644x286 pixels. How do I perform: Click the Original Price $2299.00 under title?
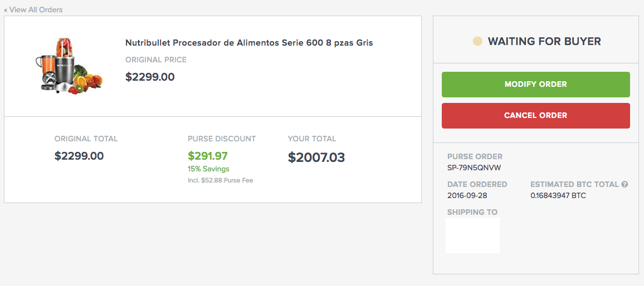pyautogui.click(x=150, y=77)
